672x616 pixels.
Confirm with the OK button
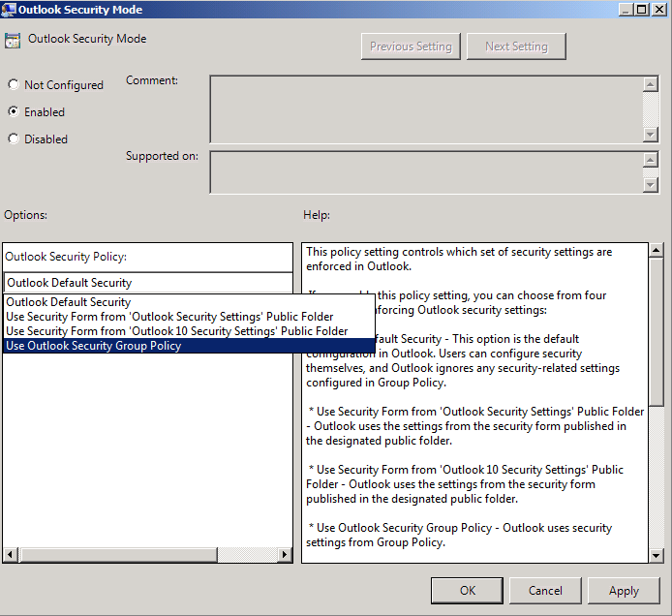467,590
